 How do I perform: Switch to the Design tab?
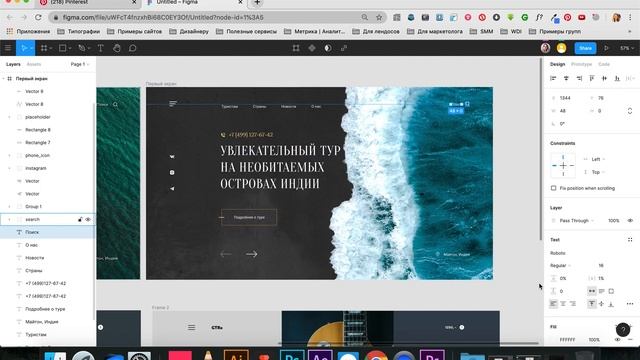(557, 64)
